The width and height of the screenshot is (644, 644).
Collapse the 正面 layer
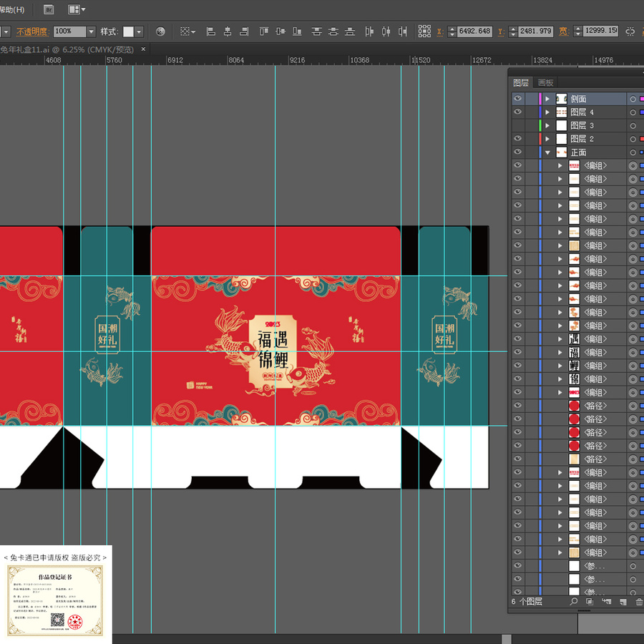(x=547, y=152)
